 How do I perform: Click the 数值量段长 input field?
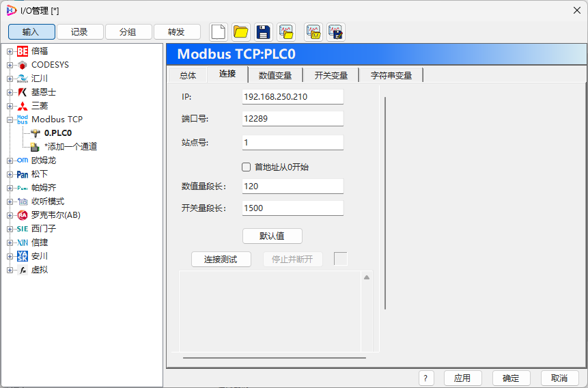[x=292, y=186]
